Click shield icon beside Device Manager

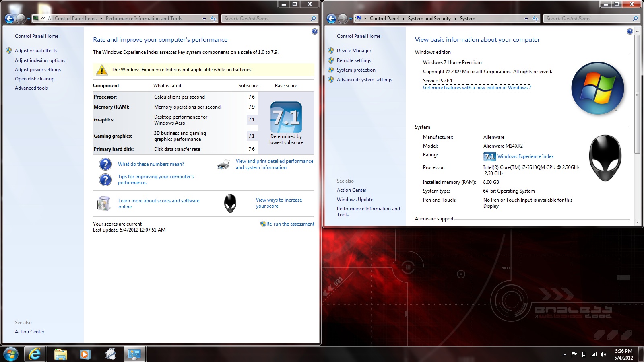[x=331, y=51]
